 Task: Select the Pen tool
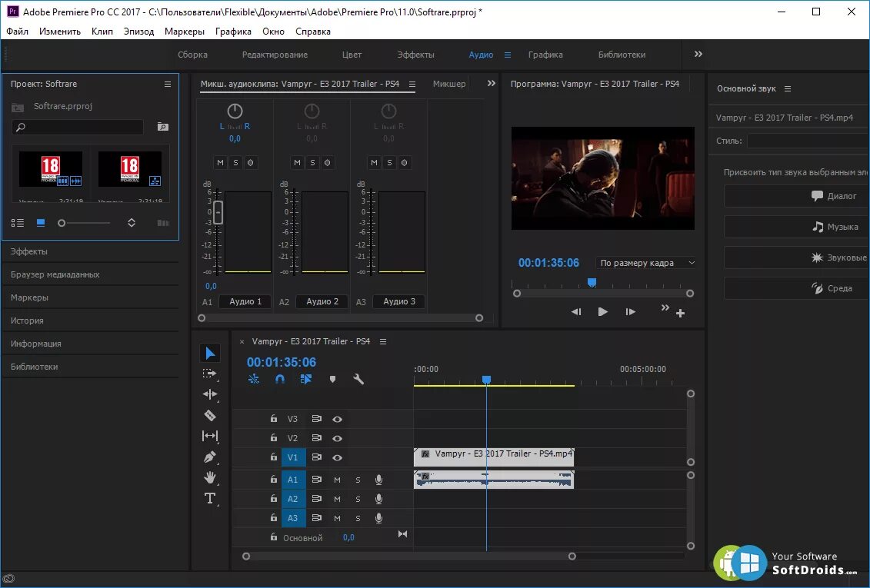pos(209,457)
